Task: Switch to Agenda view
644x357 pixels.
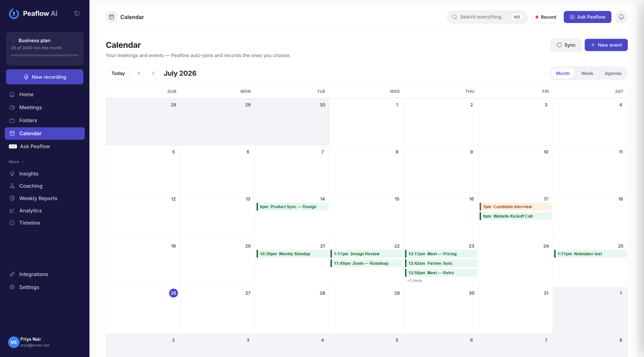Action: pyautogui.click(x=613, y=73)
